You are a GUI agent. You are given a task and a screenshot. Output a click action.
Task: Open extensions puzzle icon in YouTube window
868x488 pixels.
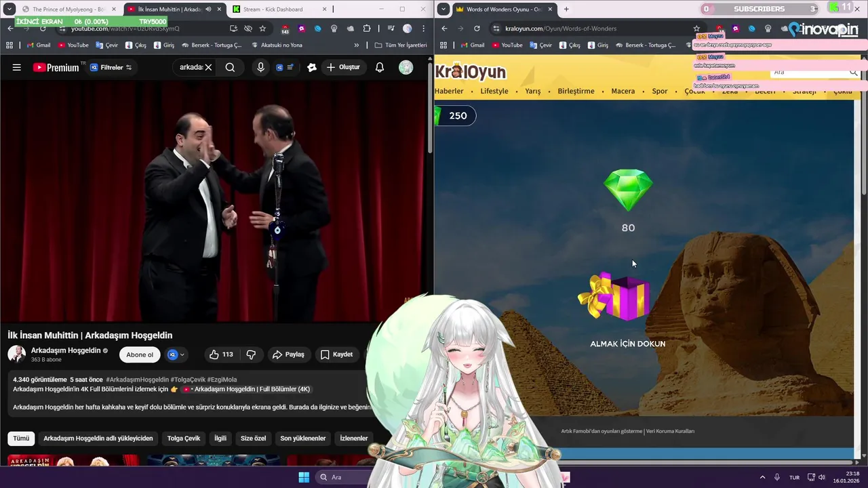(367, 28)
